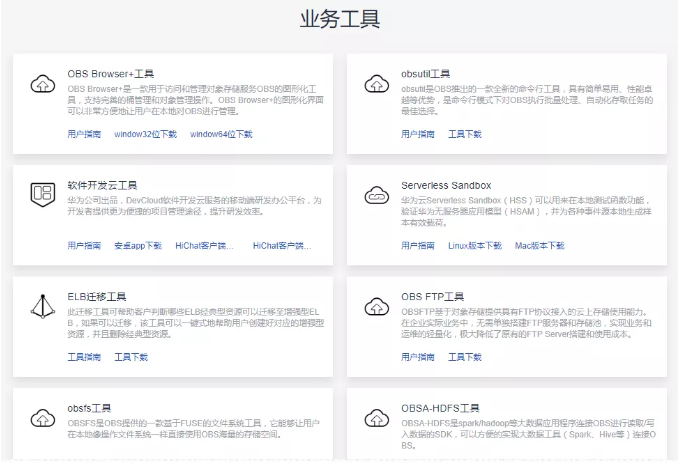Click Linux版本下载 link

point(475,246)
